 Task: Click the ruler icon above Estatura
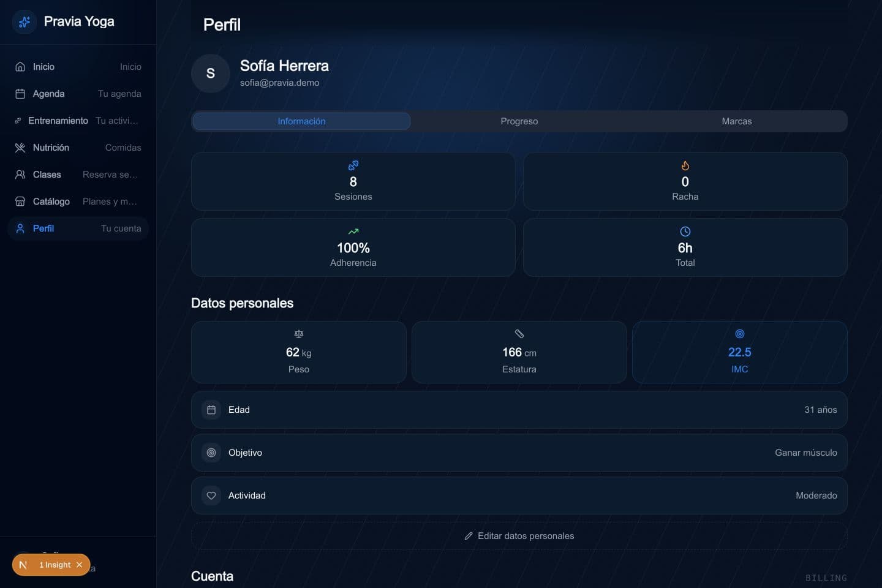pyautogui.click(x=519, y=334)
